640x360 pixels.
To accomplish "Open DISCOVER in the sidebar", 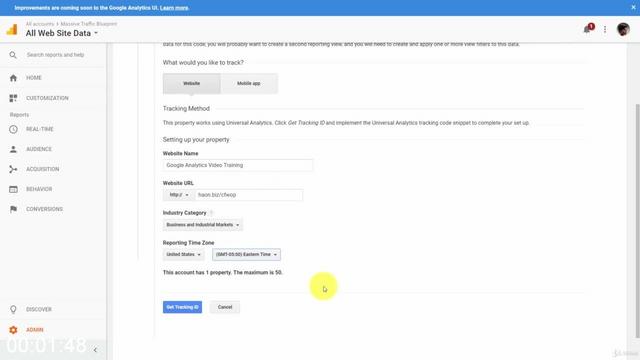I will [39, 309].
